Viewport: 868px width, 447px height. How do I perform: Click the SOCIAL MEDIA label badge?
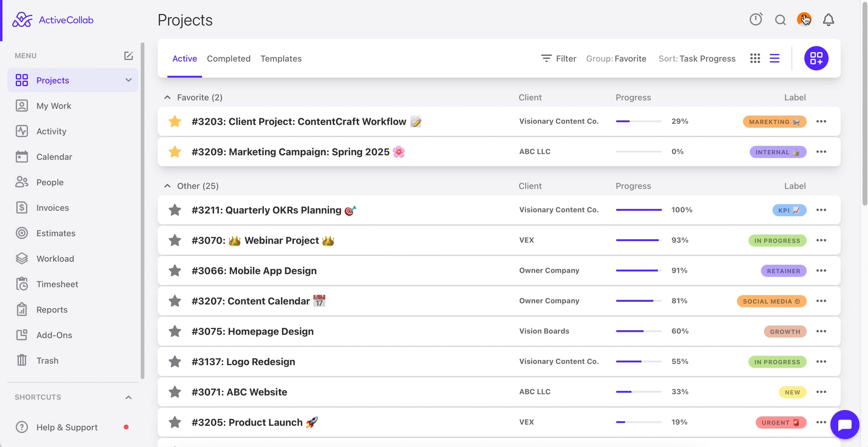pos(771,302)
